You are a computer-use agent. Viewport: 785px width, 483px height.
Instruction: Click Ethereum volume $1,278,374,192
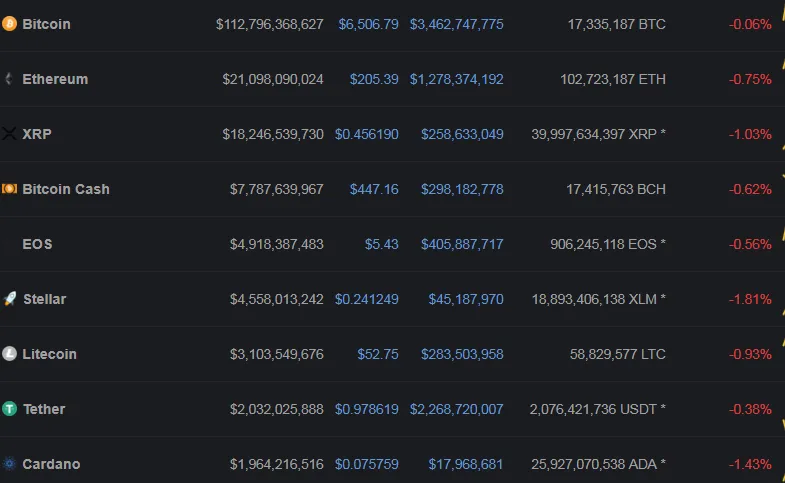click(x=457, y=79)
